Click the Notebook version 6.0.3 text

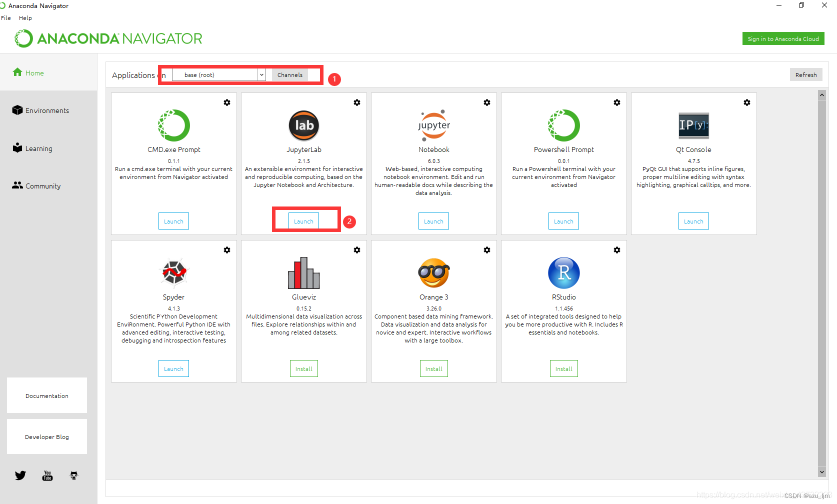(434, 161)
